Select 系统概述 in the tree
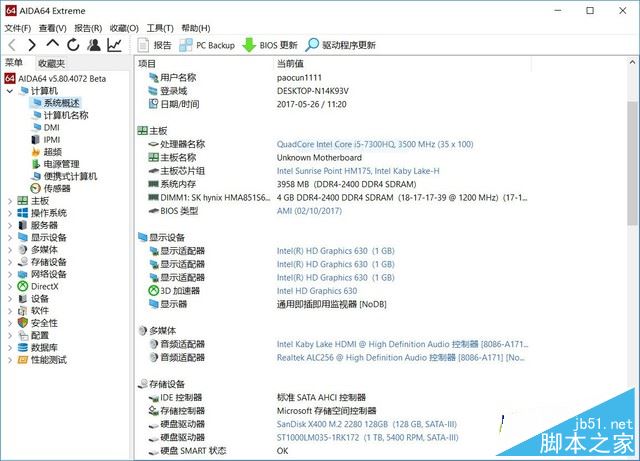This screenshot has width=640, height=461. coord(56,103)
